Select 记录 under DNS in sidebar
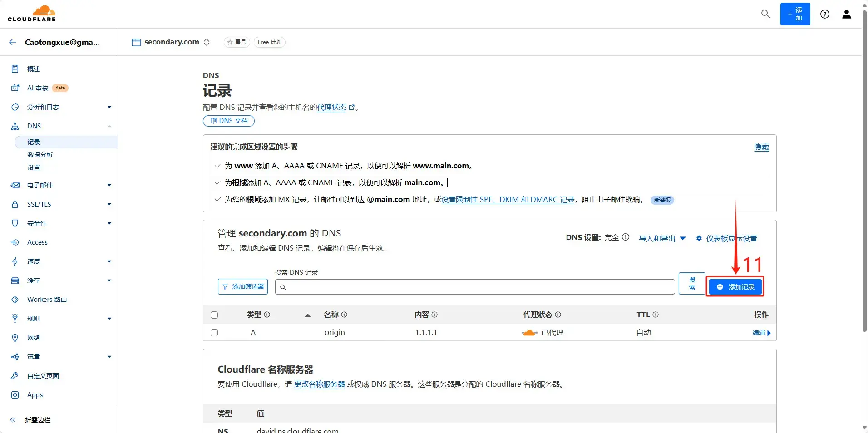Image resolution: width=868 pixels, height=433 pixels. click(66, 142)
